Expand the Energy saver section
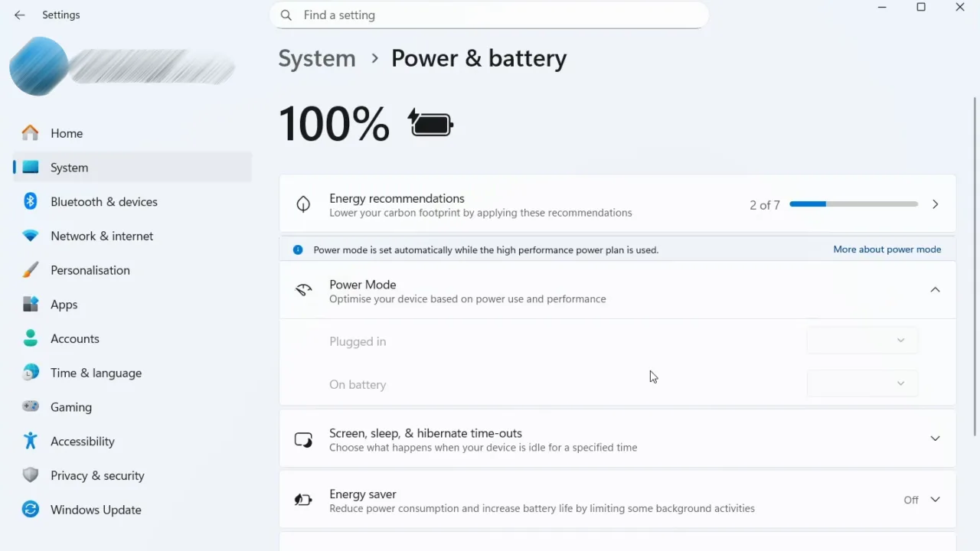Image resolution: width=980 pixels, height=551 pixels. 935,499
